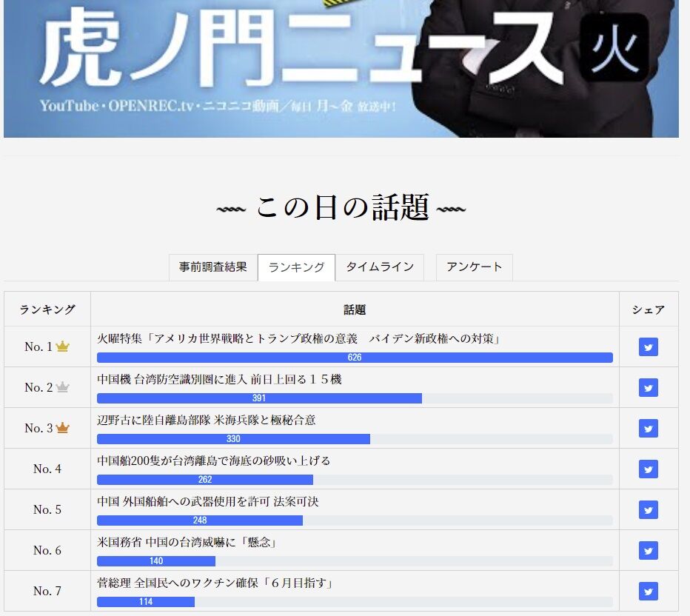The image size is (690, 616).
Task: Share No. 4 中国船200隻 topic via Twitter
Action: pos(649,469)
